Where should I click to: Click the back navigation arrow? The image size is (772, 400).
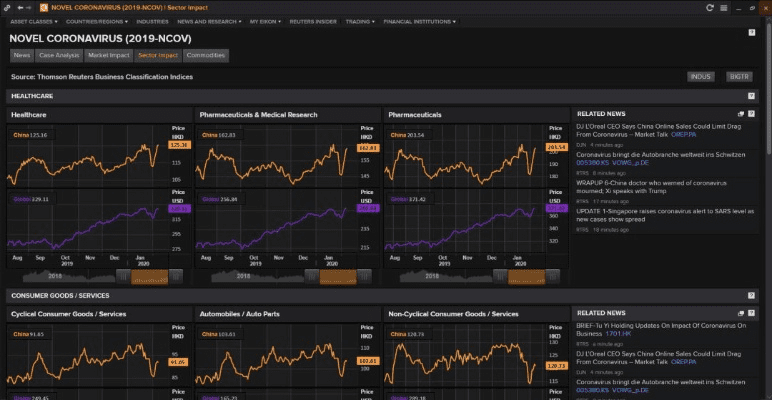coord(21,7)
